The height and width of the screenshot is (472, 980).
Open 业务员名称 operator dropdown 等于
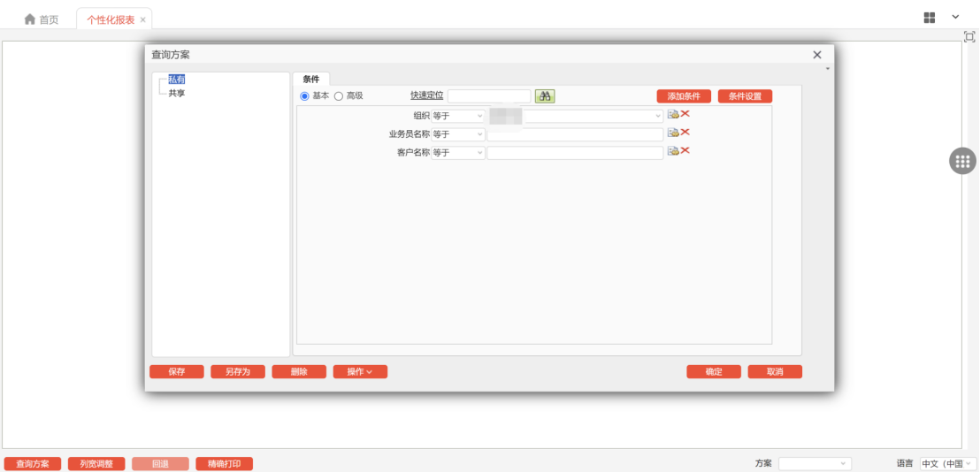[458, 134]
